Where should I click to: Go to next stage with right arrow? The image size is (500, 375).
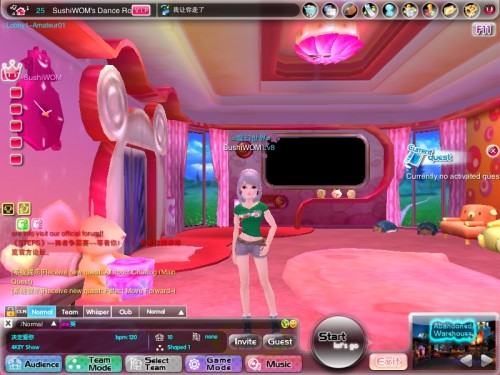486,361
